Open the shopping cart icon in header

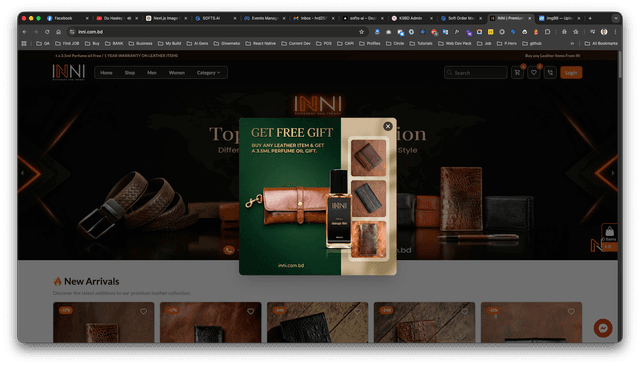(x=517, y=73)
